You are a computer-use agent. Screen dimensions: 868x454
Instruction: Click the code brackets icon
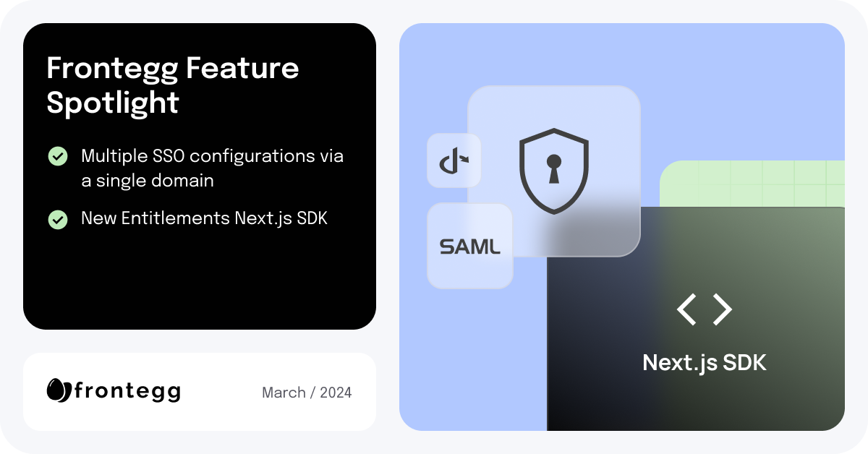tap(705, 309)
